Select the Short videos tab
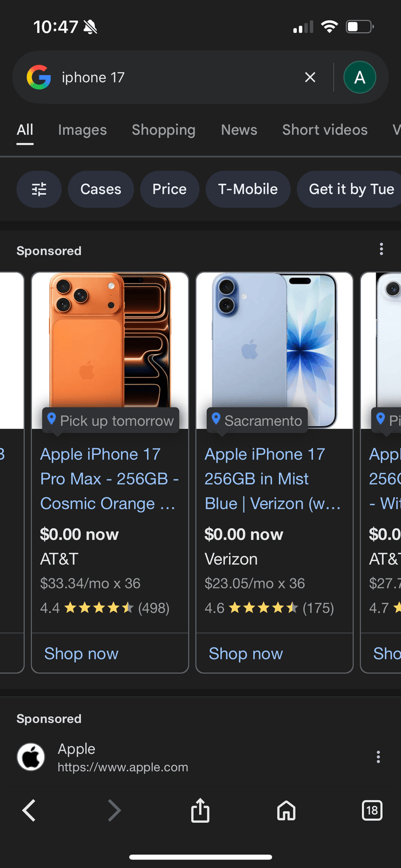This screenshot has width=401, height=868. click(x=325, y=130)
